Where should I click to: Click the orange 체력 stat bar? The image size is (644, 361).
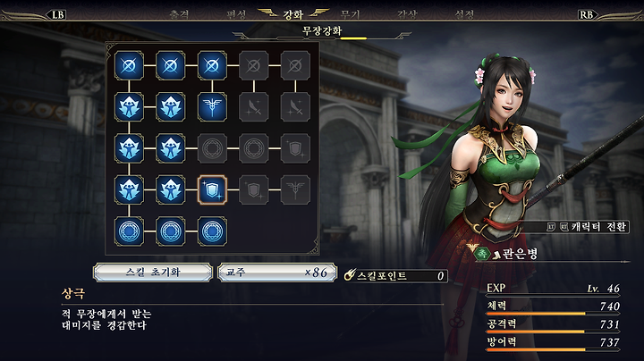tap(536, 314)
